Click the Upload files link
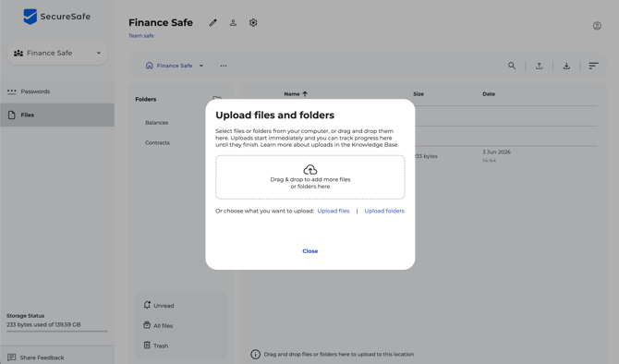The width and height of the screenshot is (619, 364). (x=334, y=211)
